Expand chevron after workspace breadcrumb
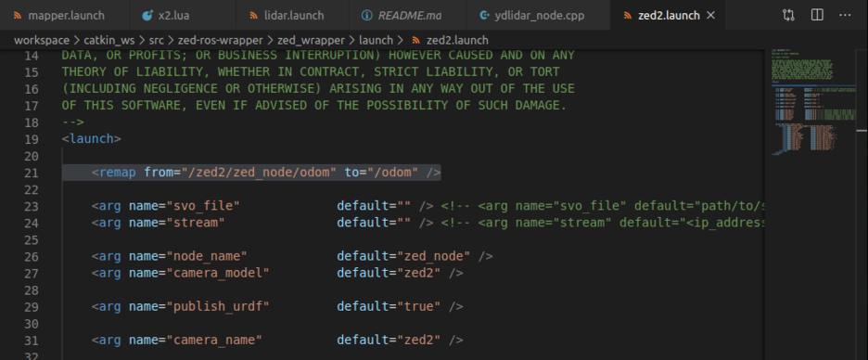The image size is (868, 360). (76, 41)
